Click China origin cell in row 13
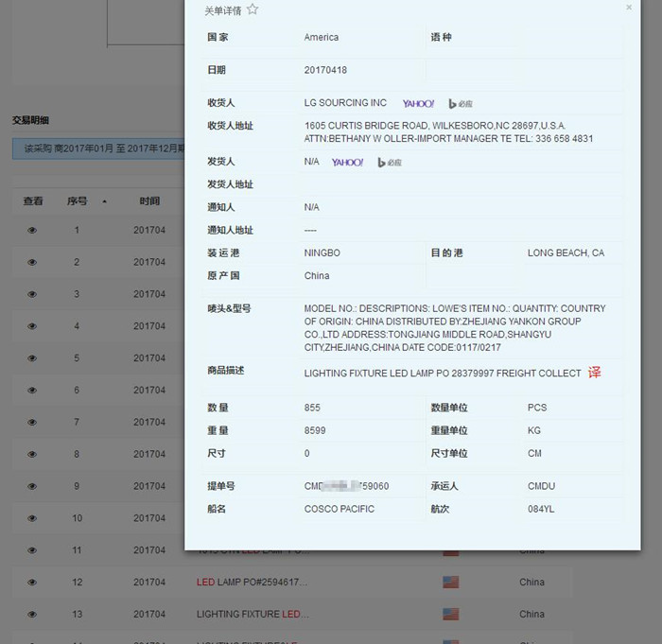 pos(531,614)
